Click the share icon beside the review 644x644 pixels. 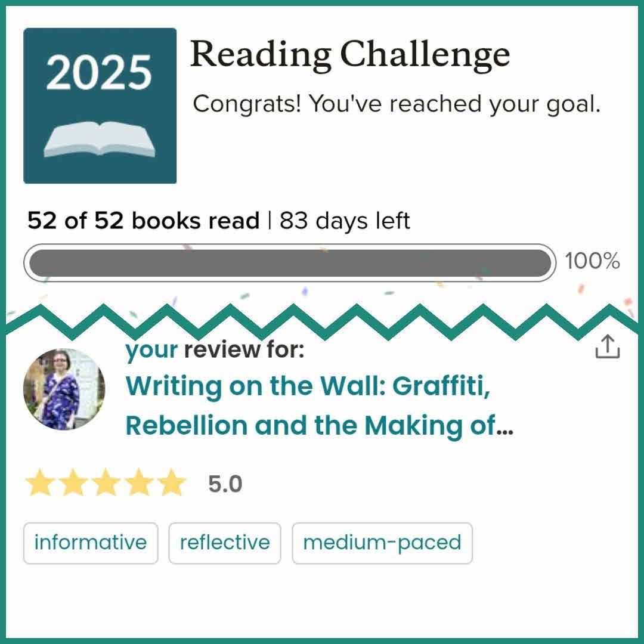608,347
